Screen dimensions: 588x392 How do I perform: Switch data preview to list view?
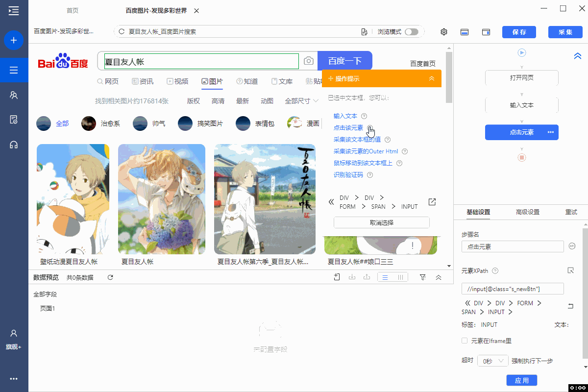[385, 277]
